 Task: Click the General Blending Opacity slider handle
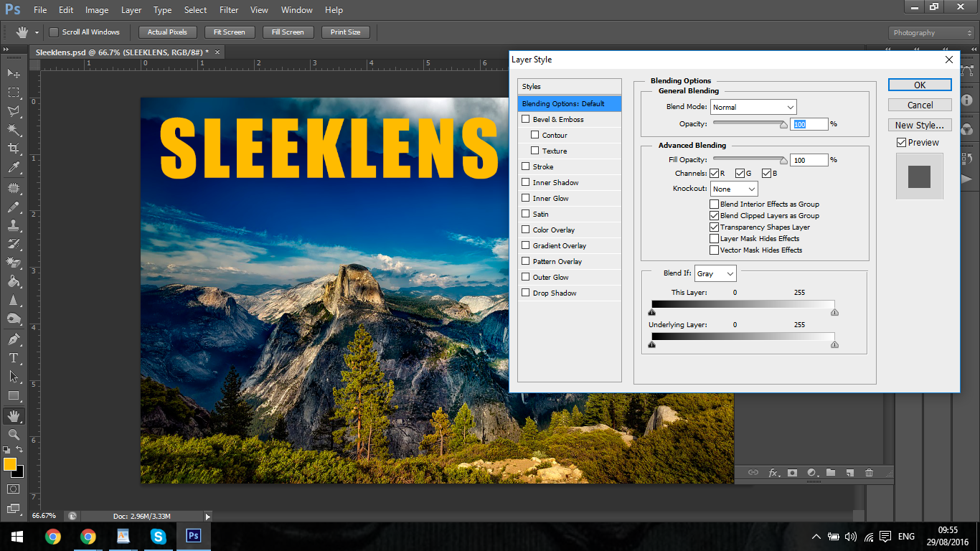click(x=783, y=125)
